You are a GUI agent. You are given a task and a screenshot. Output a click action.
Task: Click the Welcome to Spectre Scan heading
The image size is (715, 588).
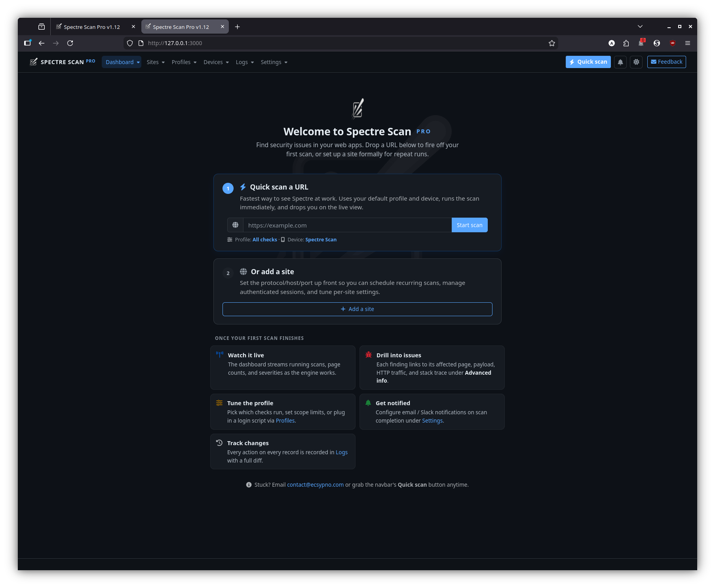click(x=347, y=131)
